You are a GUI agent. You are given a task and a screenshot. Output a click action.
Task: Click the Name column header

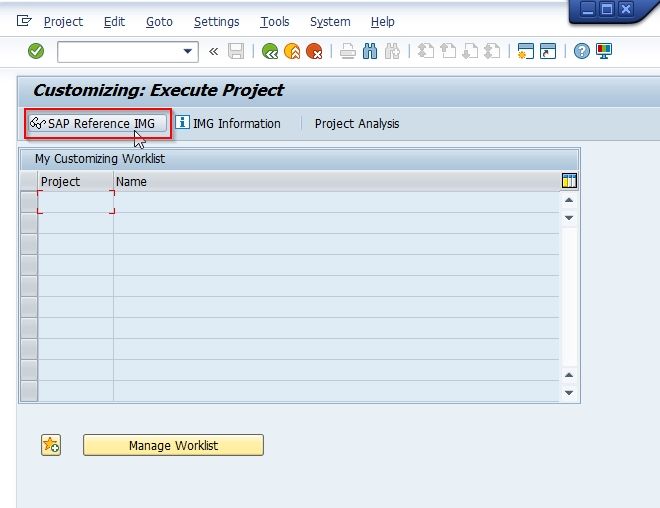tap(337, 181)
